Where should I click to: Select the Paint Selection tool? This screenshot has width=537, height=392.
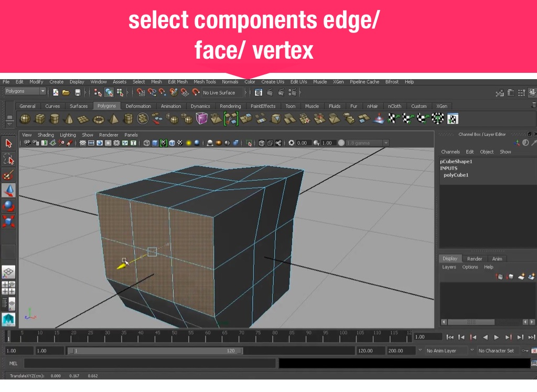click(x=8, y=175)
